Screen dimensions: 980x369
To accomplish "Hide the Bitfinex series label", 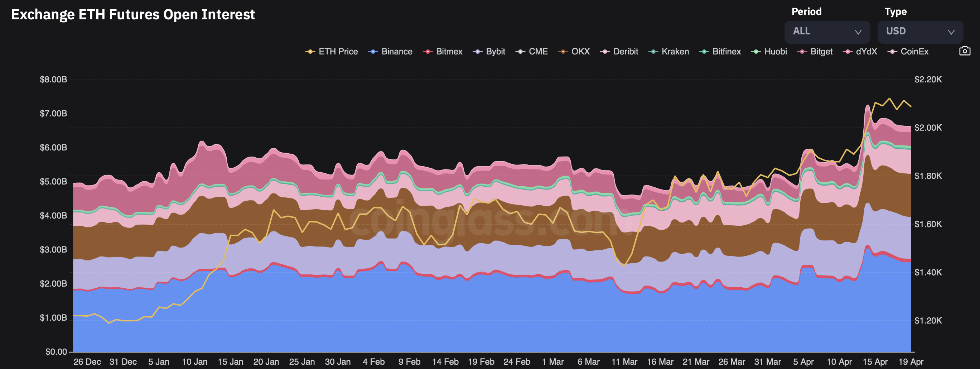I will point(726,52).
